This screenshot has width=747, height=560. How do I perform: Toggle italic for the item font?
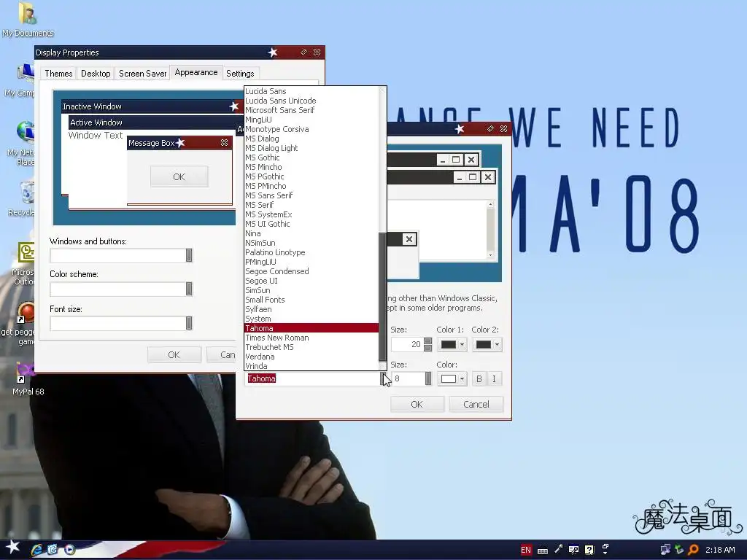point(494,378)
